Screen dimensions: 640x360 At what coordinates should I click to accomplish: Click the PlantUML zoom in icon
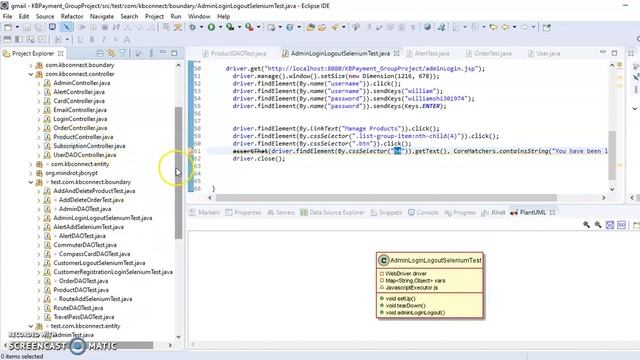pyautogui.click(x=587, y=225)
